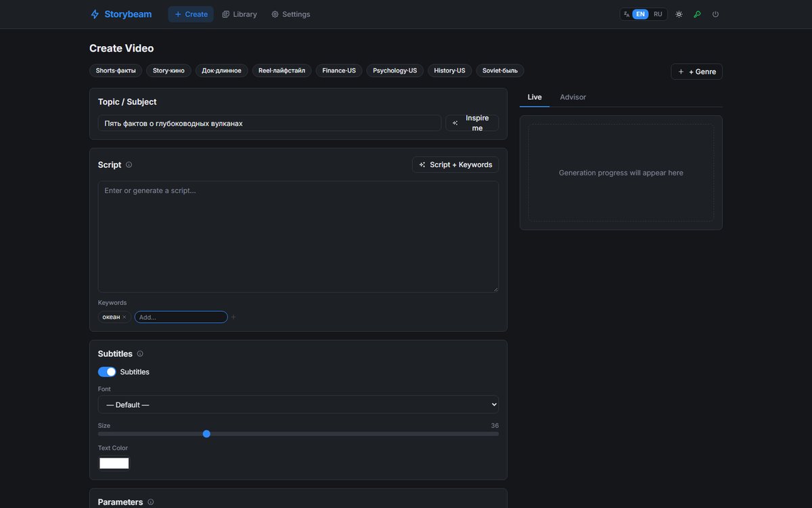Click the 'Generation progress will appear here' text
This screenshot has width=812, height=508.
(621, 173)
